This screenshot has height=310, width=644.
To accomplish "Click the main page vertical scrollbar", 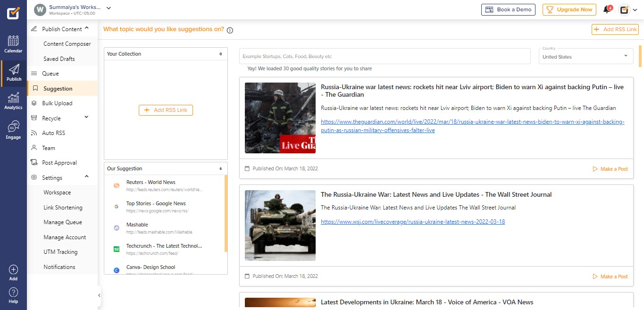I will (x=640, y=56).
